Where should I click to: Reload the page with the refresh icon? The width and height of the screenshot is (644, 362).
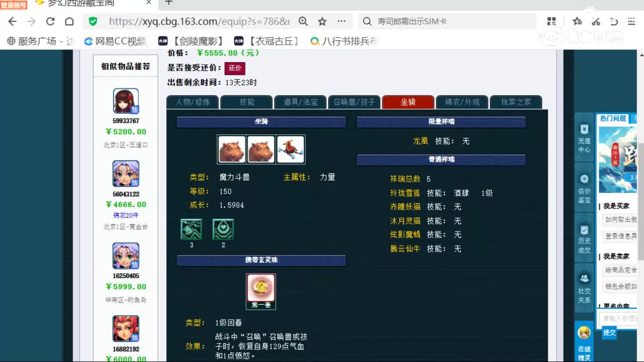(x=50, y=21)
